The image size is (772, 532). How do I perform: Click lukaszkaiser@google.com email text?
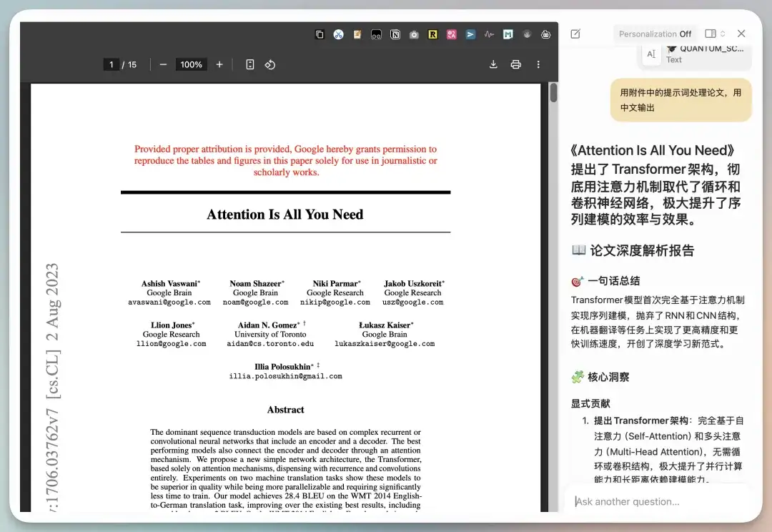pyautogui.click(x=385, y=344)
